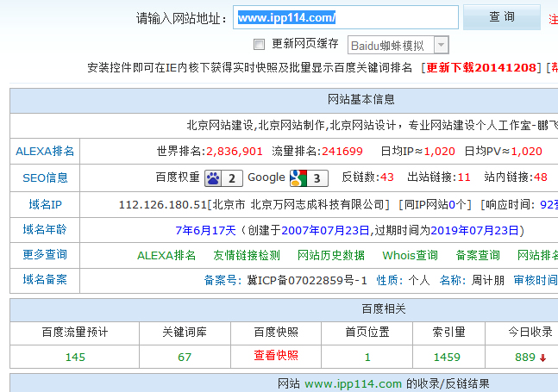Open the Whois查询 link

[x=410, y=255]
